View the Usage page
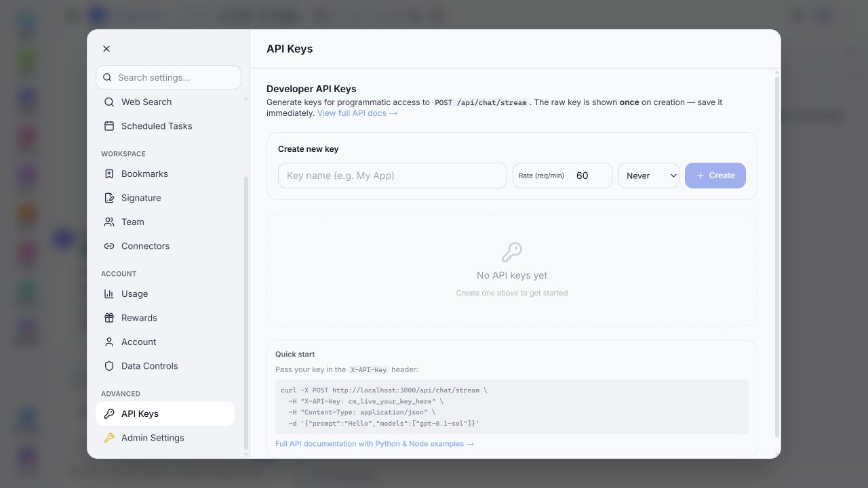The height and width of the screenshot is (488, 868). pos(165,294)
